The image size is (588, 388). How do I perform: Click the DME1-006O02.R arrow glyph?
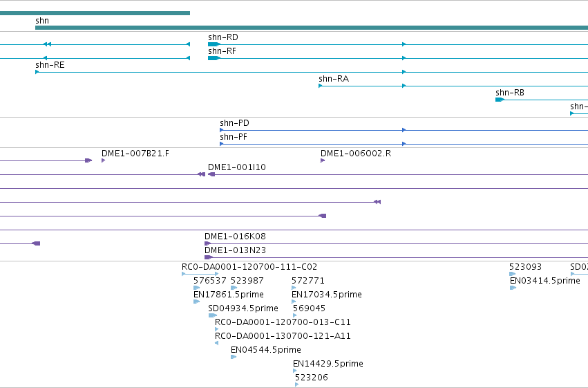(323, 160)
